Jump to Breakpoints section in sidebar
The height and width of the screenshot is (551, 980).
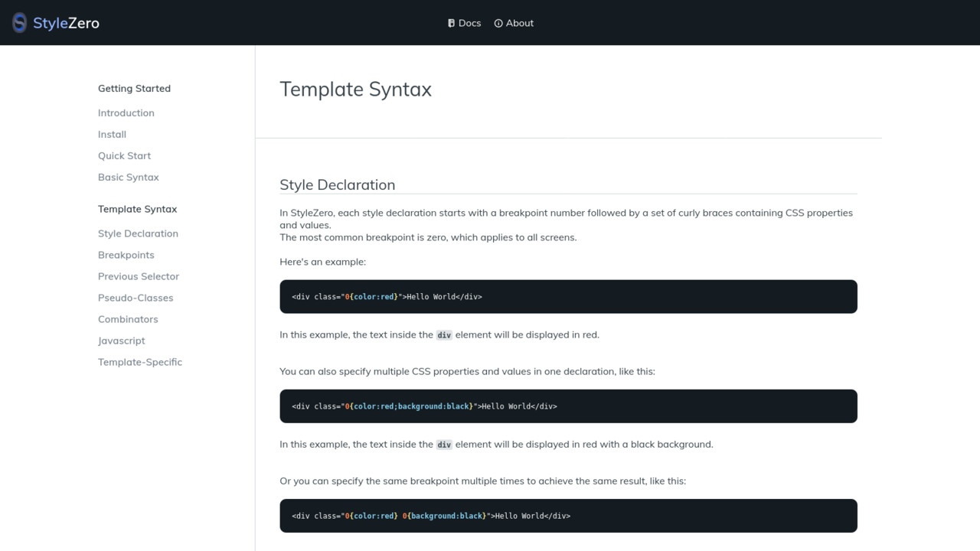tap(126, 255)
